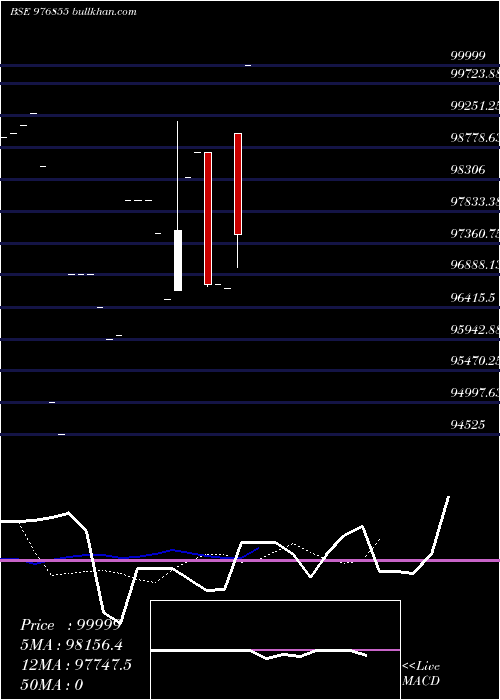Click the BSE 976855 bullkhan.com title text
The height and width of the screenshot is (700, 500).
click(73, 12)
